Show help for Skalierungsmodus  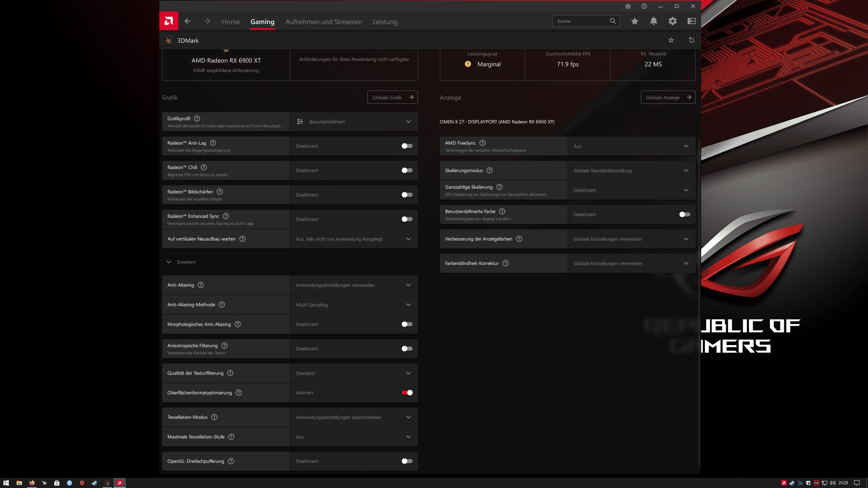coord(490,170)
